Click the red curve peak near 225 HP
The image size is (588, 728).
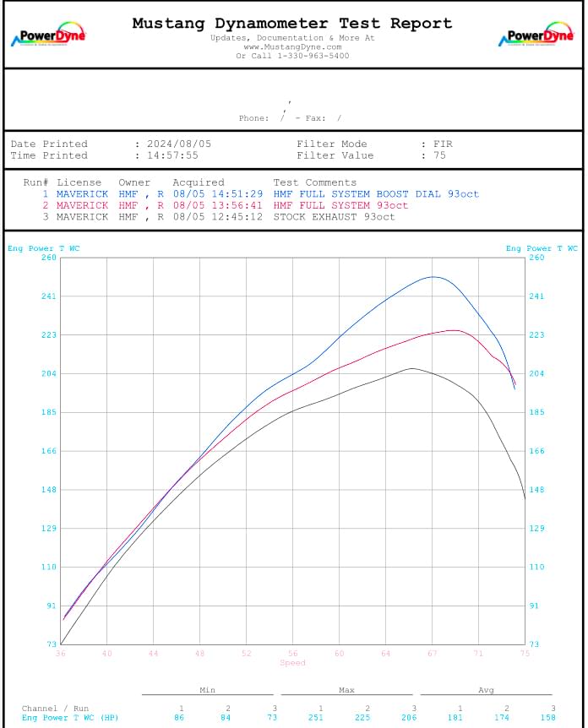click(x=455, y=330)
